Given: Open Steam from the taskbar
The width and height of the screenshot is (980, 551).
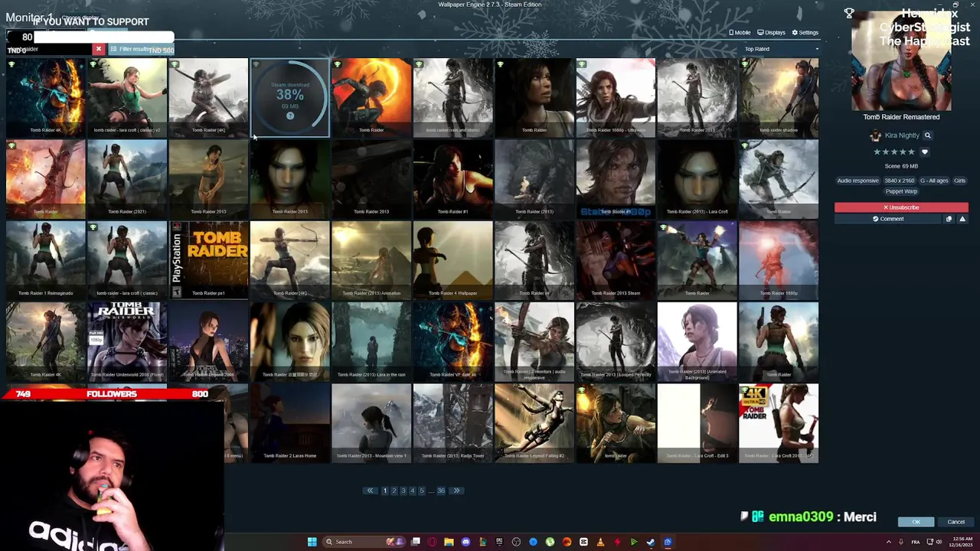Looking at the screenshot, I should point(651,542).
